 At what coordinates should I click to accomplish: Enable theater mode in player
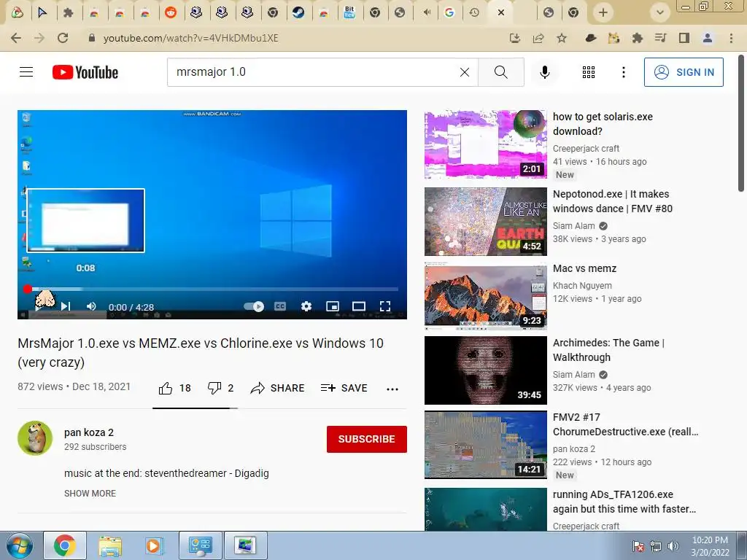pos(359,306)
